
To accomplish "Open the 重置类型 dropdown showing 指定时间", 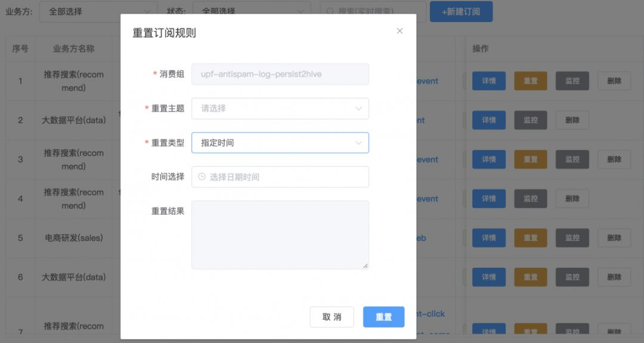I will [x=280, y=143].
